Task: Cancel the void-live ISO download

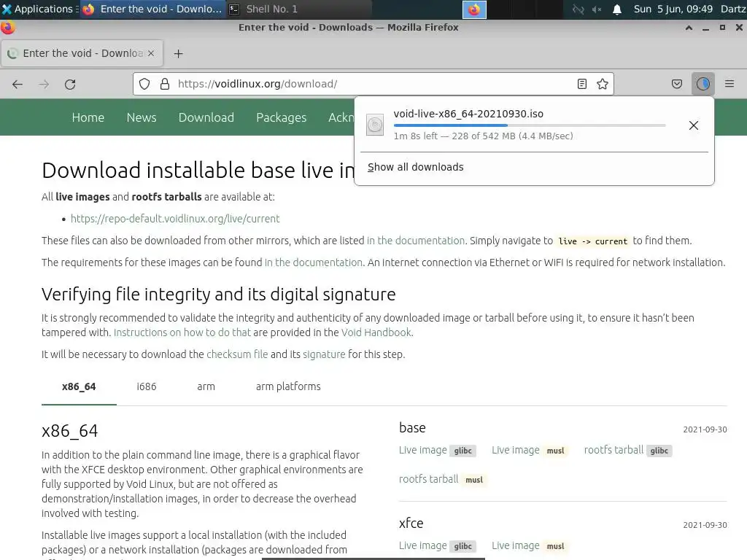Action: point(694,125)
